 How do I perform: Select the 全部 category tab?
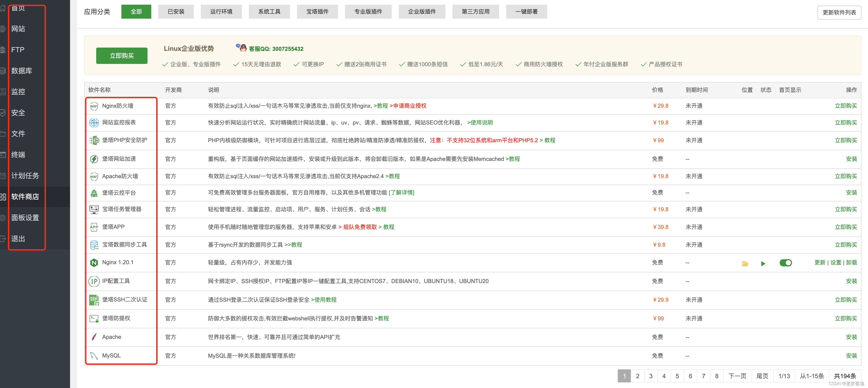[x=136, y=12]
